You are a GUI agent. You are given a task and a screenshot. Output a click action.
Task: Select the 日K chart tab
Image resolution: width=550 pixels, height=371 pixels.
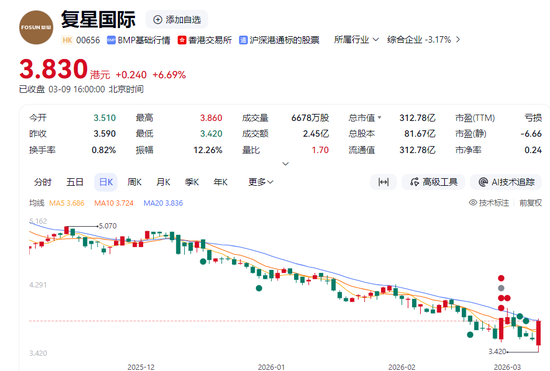click(x=106, y=182)
